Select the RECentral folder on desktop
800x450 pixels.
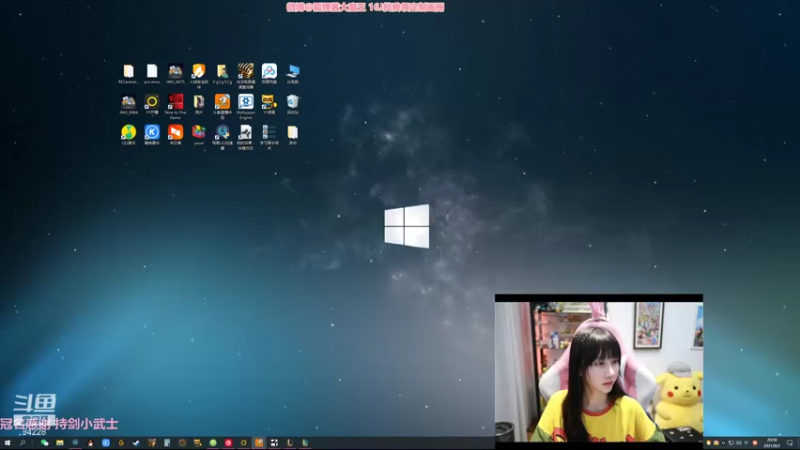(x=129, y=73)
